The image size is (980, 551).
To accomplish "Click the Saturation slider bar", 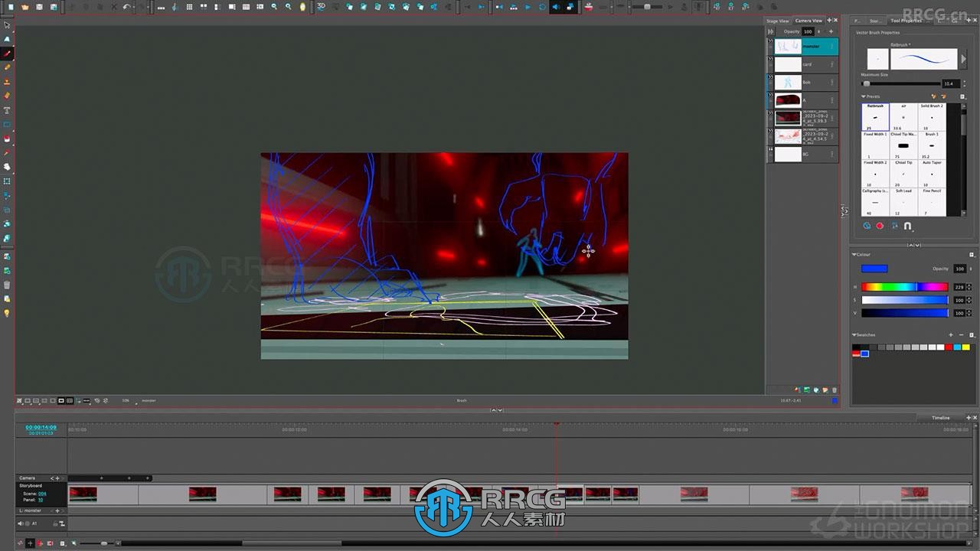I will [905, 300].
